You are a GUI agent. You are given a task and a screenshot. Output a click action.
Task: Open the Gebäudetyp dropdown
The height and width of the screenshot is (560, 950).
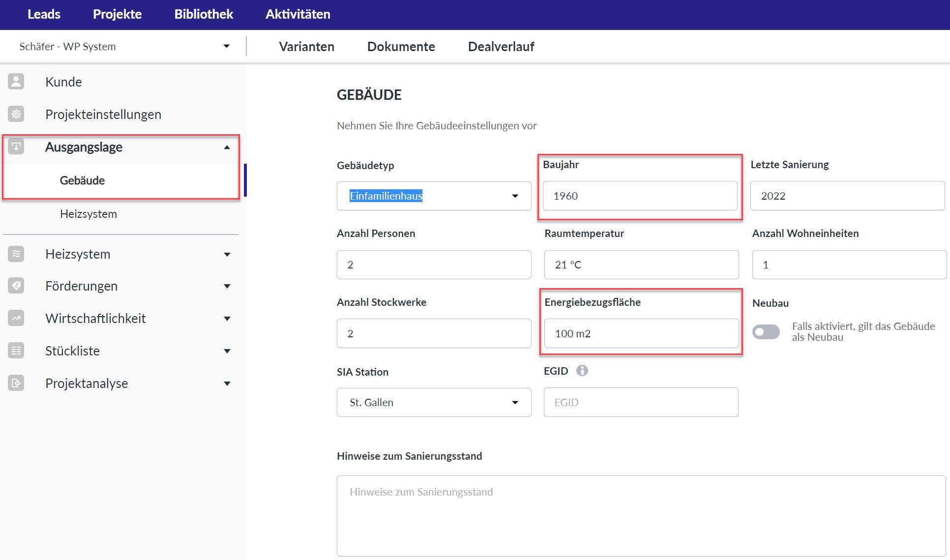[x=515, y=196]
